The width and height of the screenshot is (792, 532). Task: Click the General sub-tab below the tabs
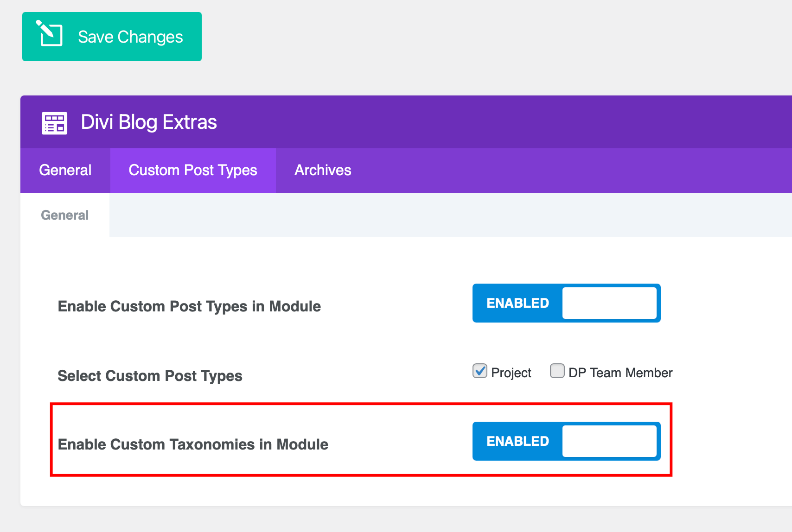(x=64, y=215)
